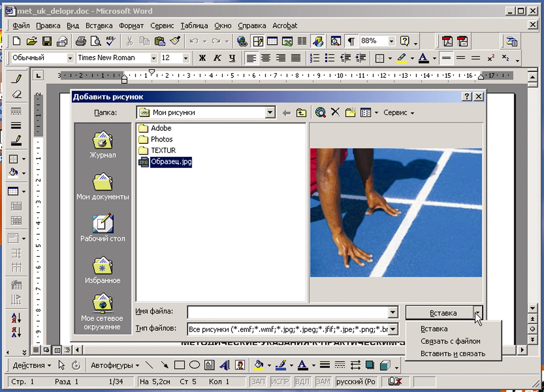Click the Cut scissors icon
544x392 pixels.
click(129, 41)
